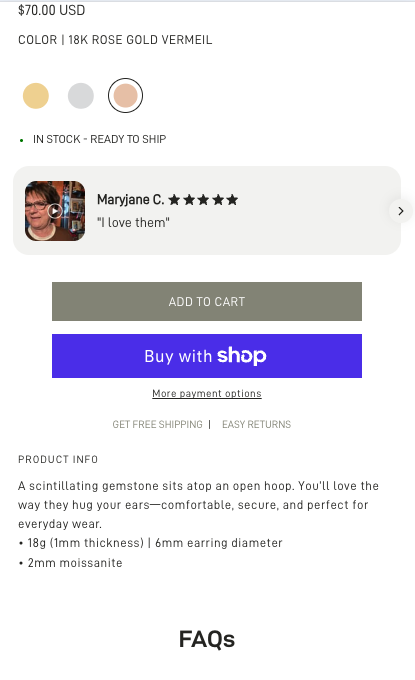Choose the silver color swatch
415x680 pixels.
coord(81,96)
